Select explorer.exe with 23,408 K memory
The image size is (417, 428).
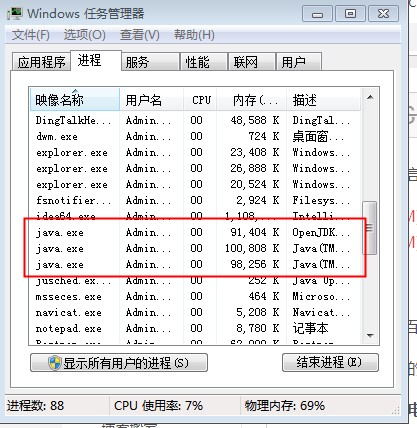click(x=195, y=152)
